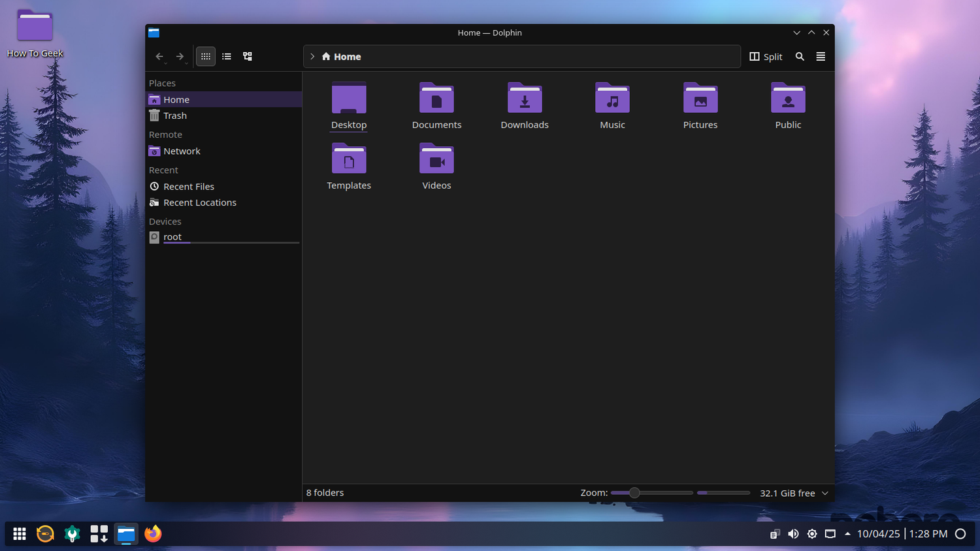980x551 pixels.
Task: Select the Pictures folder icon
Action: click(x=700, y=98)
